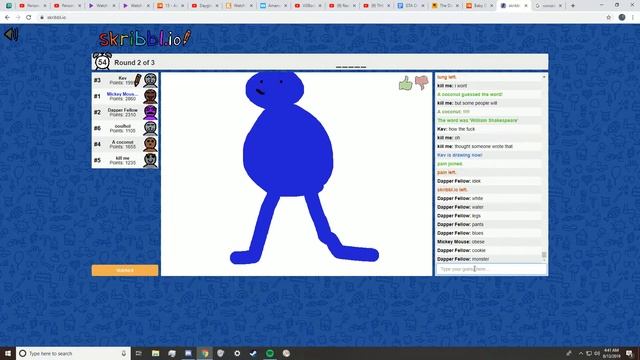Switch to the first YouTube tab
This screenshot has height=360, width=640.
[x=33, y=6]
